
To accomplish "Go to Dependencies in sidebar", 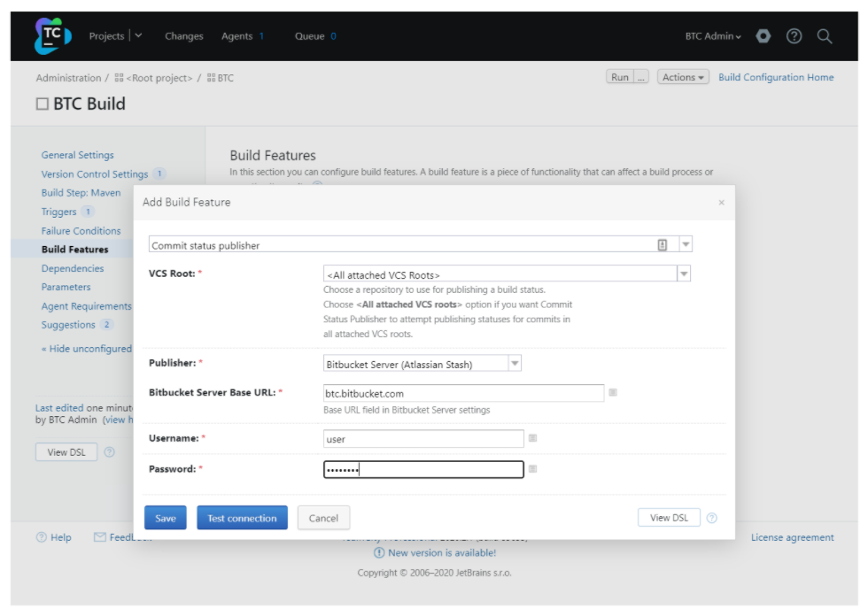I will (73, 268).
